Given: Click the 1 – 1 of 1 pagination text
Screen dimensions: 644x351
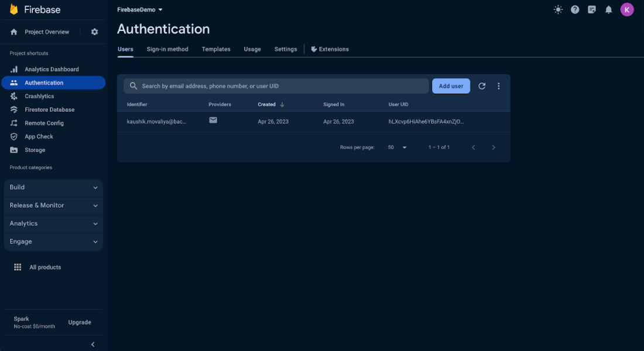Looking at the screenshot, I should click(x=439, y=147).
